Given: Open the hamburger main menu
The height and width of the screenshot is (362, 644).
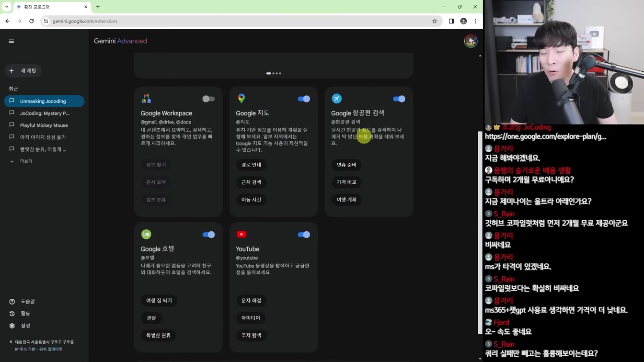Looking at the screenshot, I should click(x=11, y=41).
